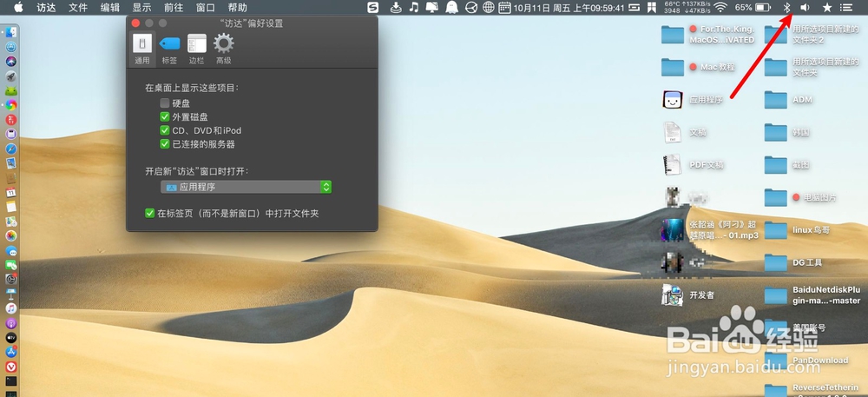Open Launchpad rocket in the Dock
The height and width of the screenshot is (397, 868).
click(x=11, y=76)
